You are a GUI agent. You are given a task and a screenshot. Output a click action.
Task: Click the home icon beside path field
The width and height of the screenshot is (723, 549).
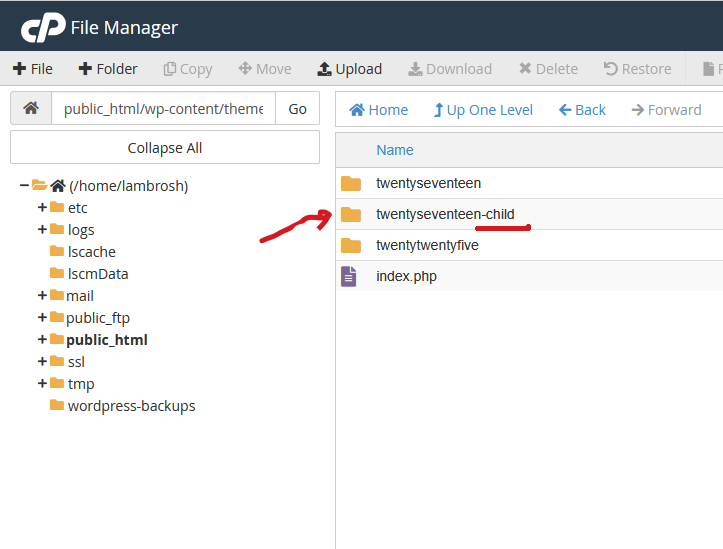(31, 109)
